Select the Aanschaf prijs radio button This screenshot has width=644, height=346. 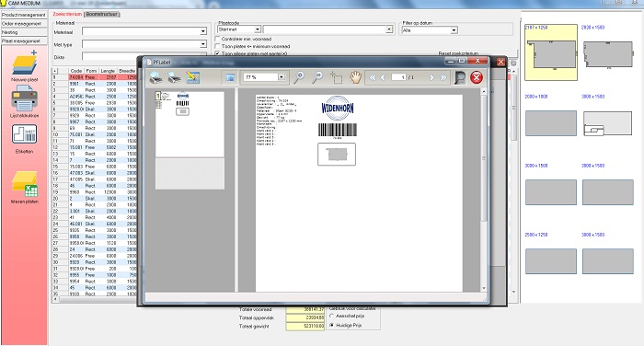[332, 316]
